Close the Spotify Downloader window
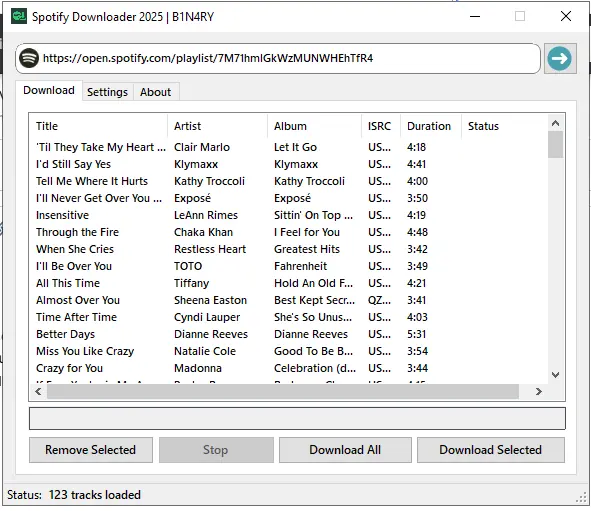The width and height of the screenshot is (591, 511). (566, 16)
